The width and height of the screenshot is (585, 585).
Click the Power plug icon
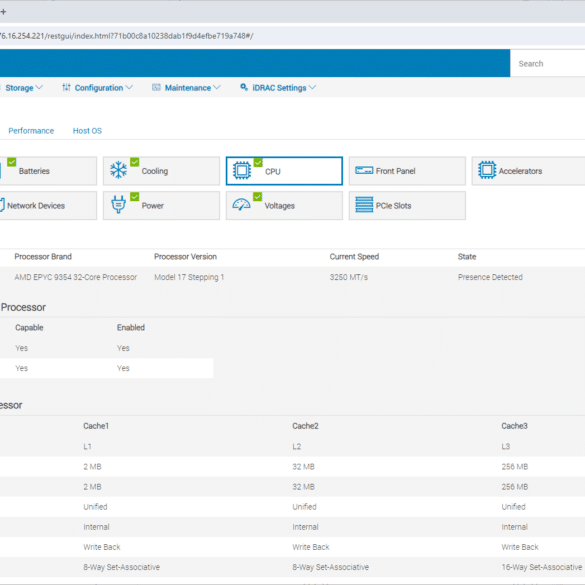pos(118,204)
